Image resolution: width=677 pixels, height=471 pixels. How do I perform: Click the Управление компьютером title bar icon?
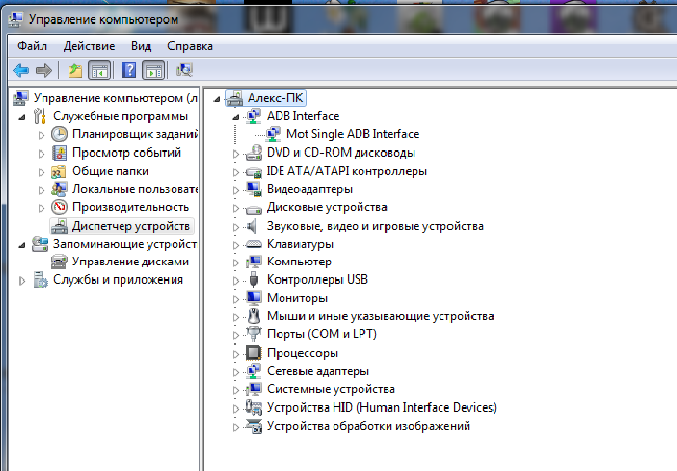[16, 20]
